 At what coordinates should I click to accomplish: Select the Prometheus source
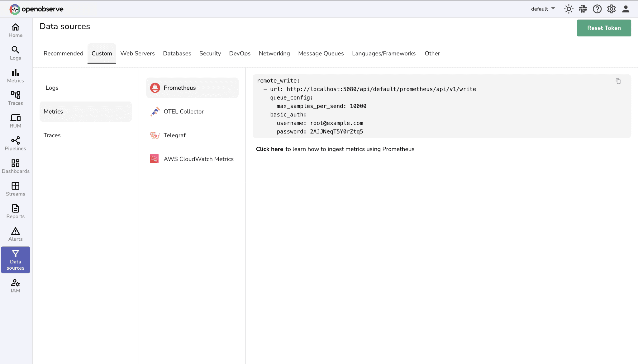click(x=192, y=88)
